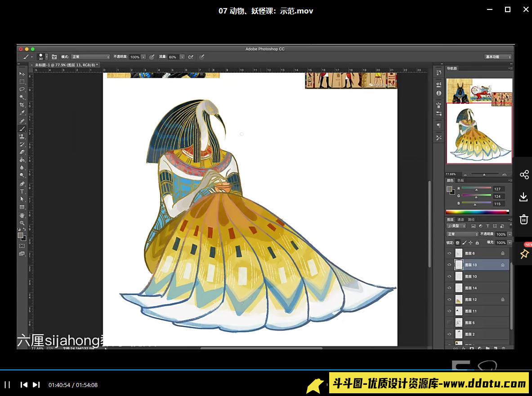Image resolution: width=532 pixels, height=396 pixels.
Task: Hide layer 图层 6
Action: [449, 253]
